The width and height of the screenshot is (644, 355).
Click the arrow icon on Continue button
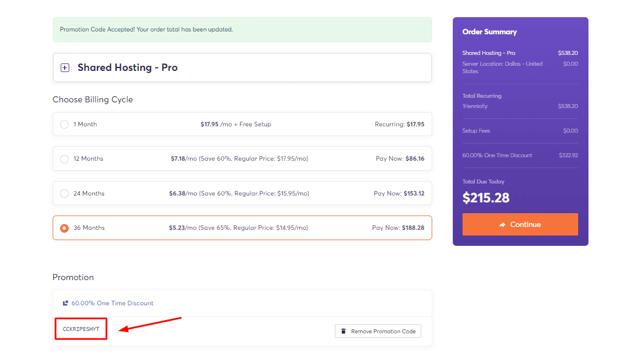pos(502,225)
